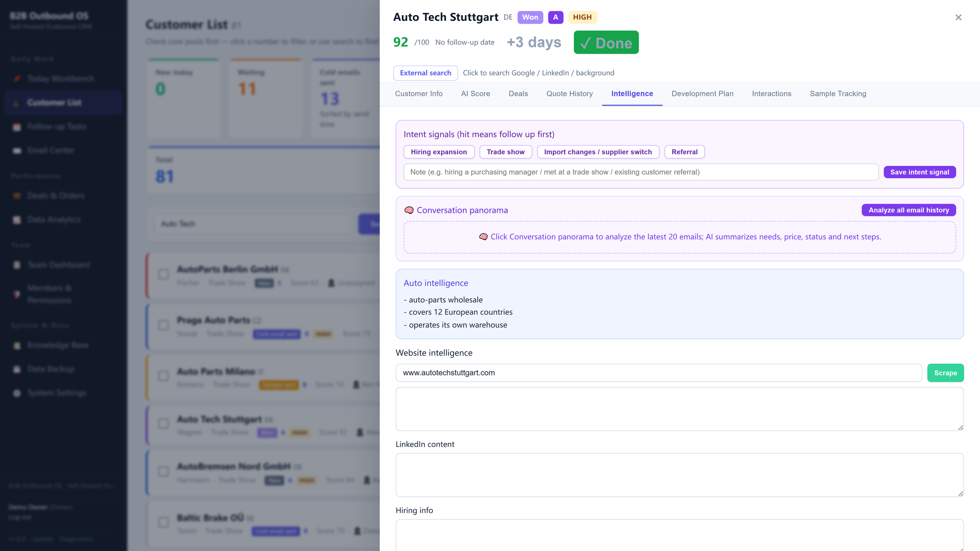Click the green Done button
Screen dimensions: 980x551
606,42
